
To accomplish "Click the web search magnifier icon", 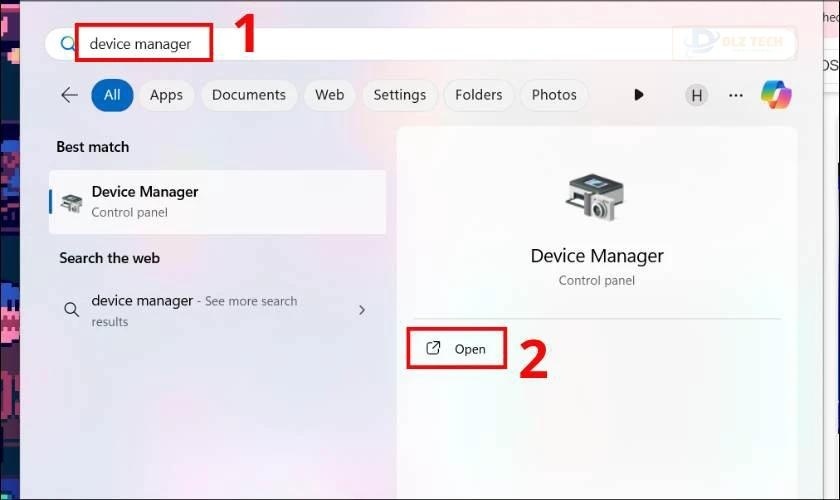I will (x=71, y=309).
